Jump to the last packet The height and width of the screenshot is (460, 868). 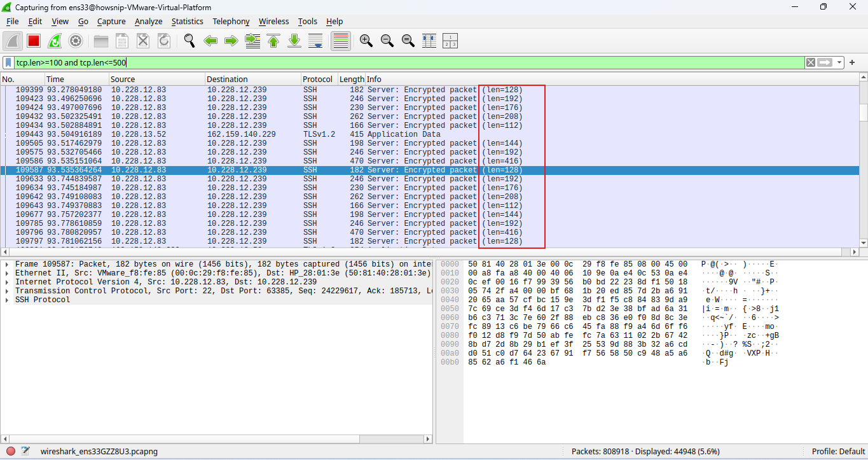(x=294, y=41)
